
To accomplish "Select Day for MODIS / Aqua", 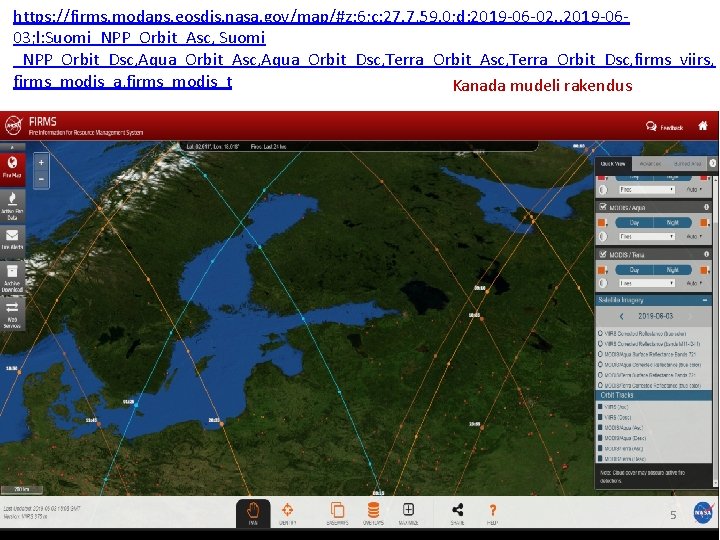I will pyautogui.click(x=634, y=223).
